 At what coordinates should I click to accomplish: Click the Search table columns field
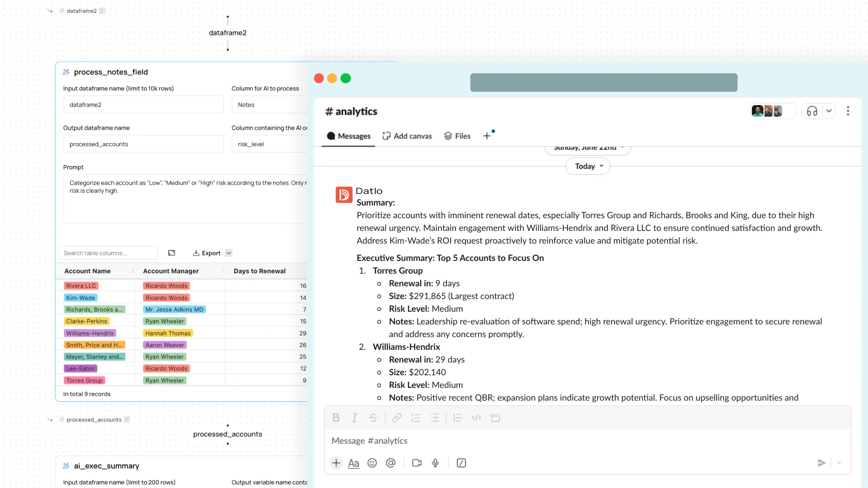point(108,253)
